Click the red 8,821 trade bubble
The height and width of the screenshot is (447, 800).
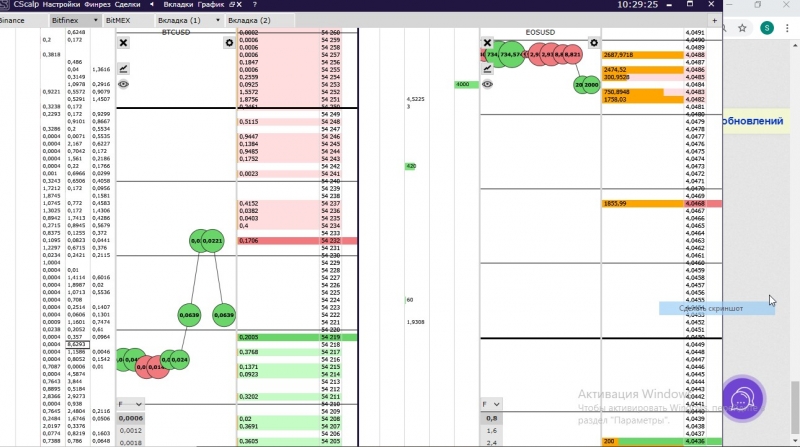coord(572,55)
